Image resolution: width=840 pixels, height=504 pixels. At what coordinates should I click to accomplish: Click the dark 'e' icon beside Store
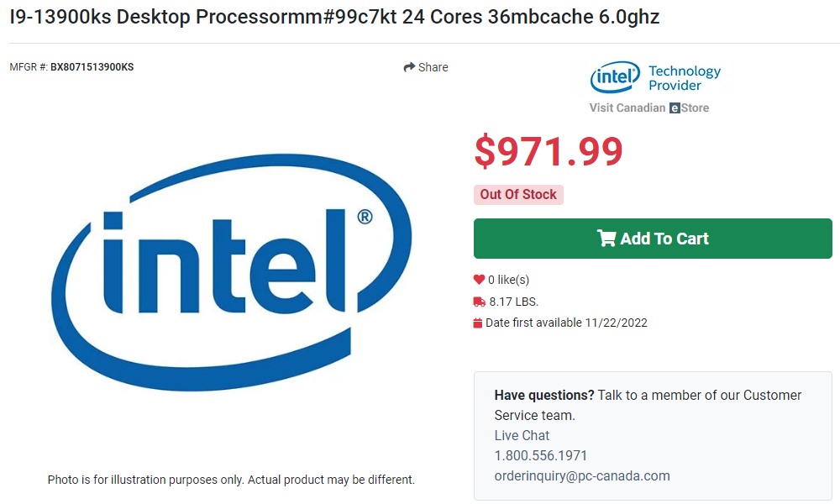click(674, 108)
